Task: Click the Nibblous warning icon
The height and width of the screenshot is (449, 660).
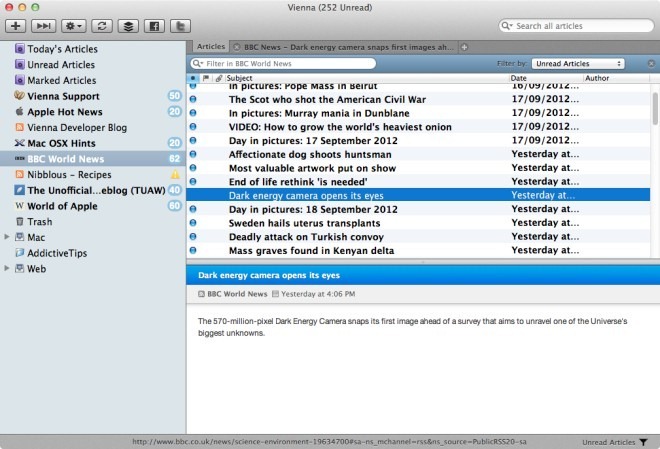Action: (175, 174)
